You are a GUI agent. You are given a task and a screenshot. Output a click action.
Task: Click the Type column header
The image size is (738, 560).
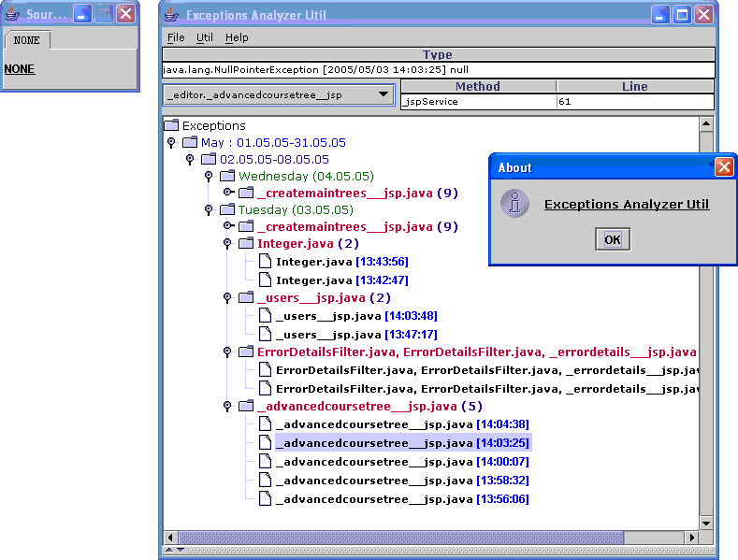(x=438, y=54)
